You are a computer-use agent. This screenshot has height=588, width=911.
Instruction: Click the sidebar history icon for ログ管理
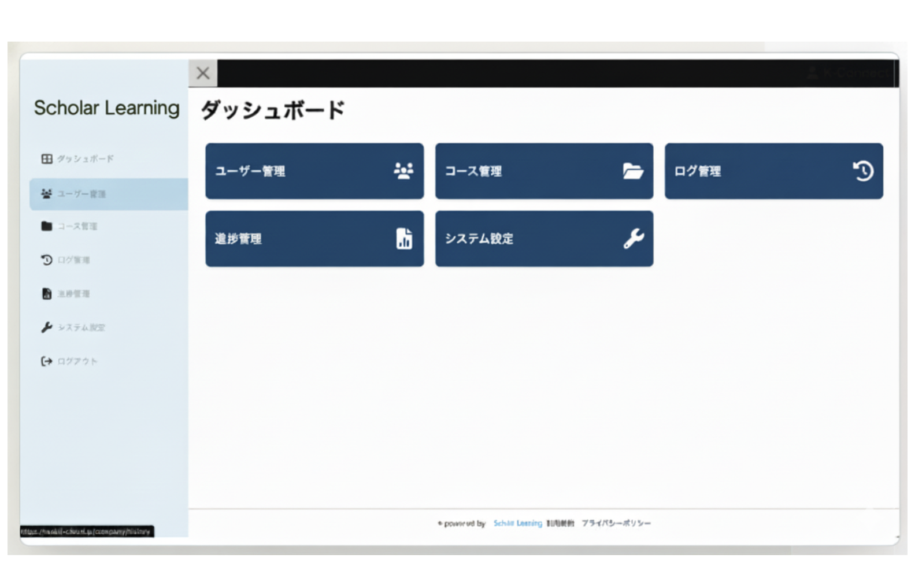[x=47, y=260]
